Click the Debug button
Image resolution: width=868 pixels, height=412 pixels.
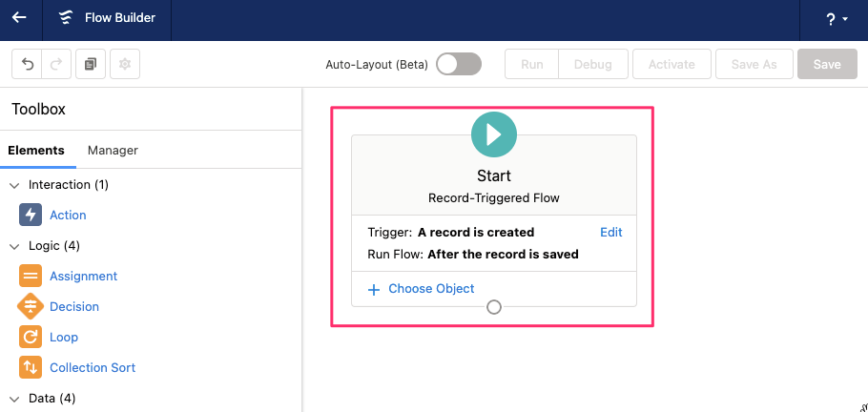[x=593, y=64]
